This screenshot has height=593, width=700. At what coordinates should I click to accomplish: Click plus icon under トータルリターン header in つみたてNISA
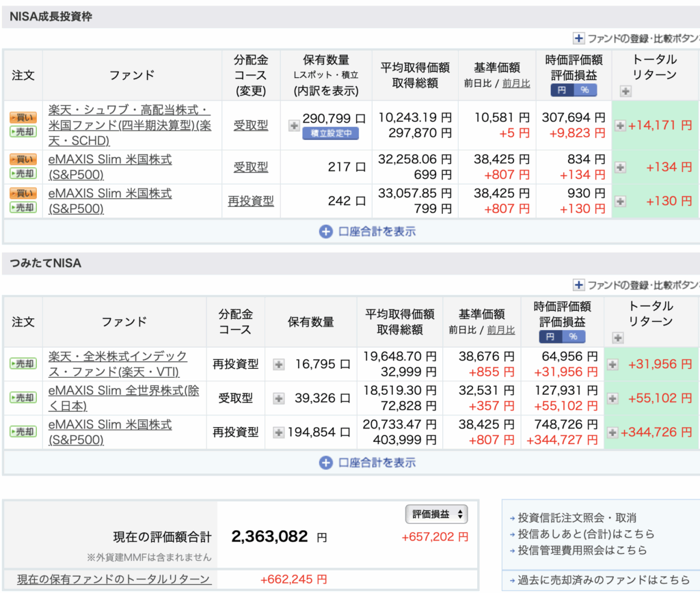pyautogui.click(x=618, y=337)
